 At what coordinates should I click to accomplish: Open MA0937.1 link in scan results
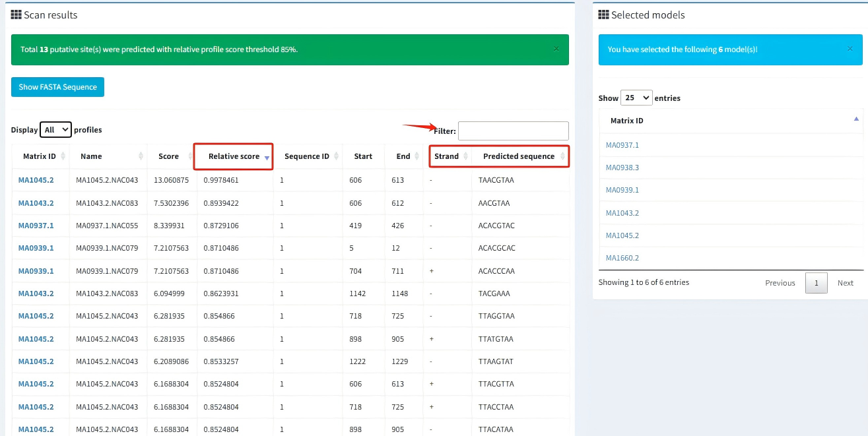[36, 226]
